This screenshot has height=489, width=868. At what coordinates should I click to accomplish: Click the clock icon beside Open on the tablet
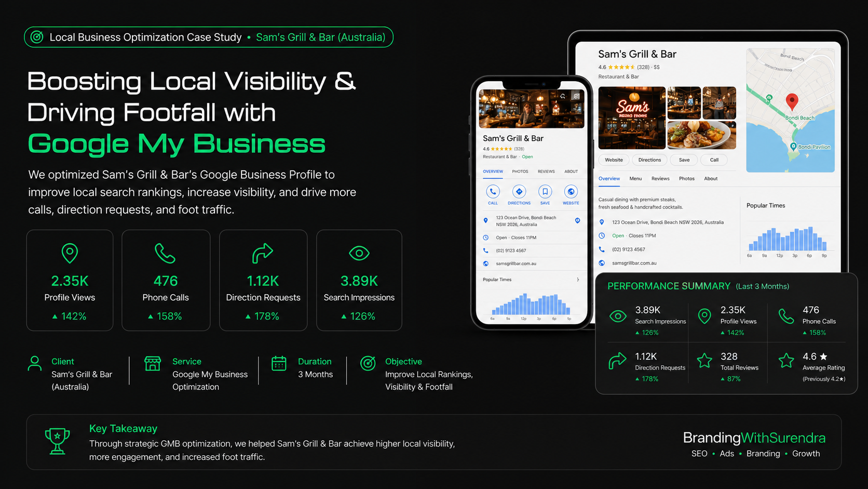[602, 236]
